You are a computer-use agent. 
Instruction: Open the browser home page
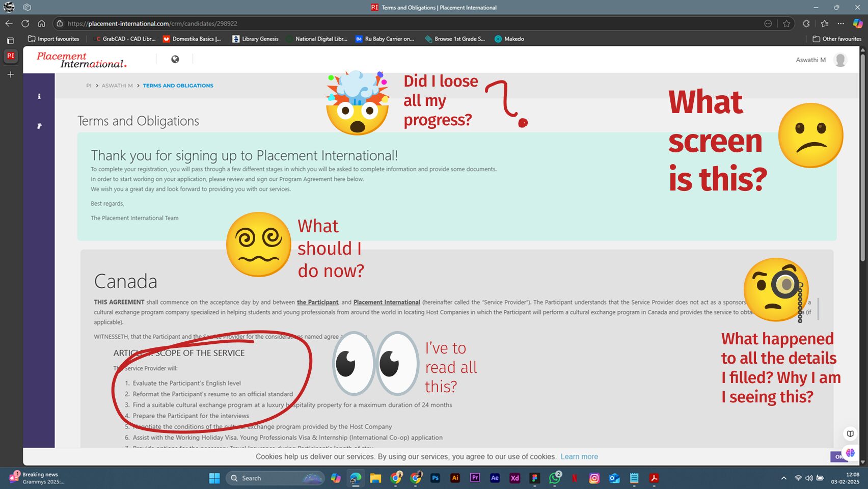41,23
